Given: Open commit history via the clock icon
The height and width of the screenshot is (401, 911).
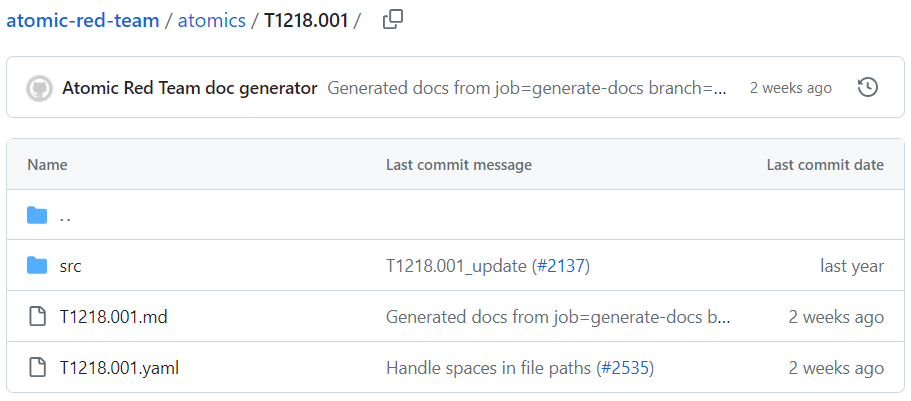Looking at the screenshot, I should [x=867, y=88].
